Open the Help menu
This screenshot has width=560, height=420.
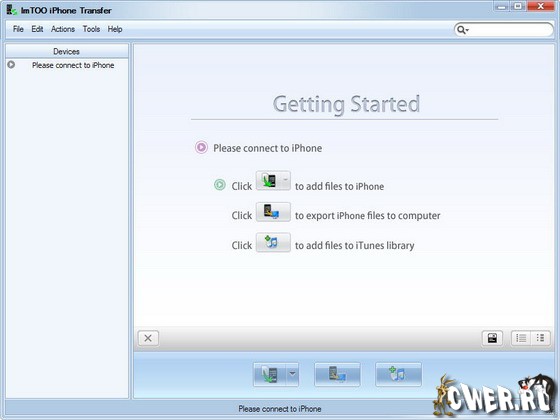[115, 29]
